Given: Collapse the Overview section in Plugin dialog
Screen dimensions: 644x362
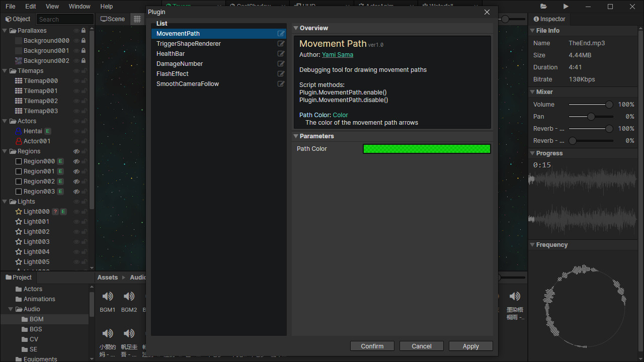Looking at the screenshot, I should coord(296,28).
